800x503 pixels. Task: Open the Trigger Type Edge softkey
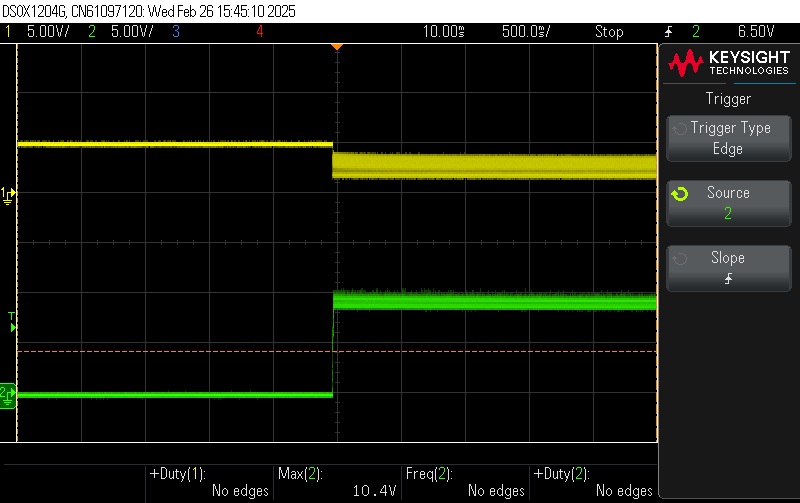[x=729, y=139]
